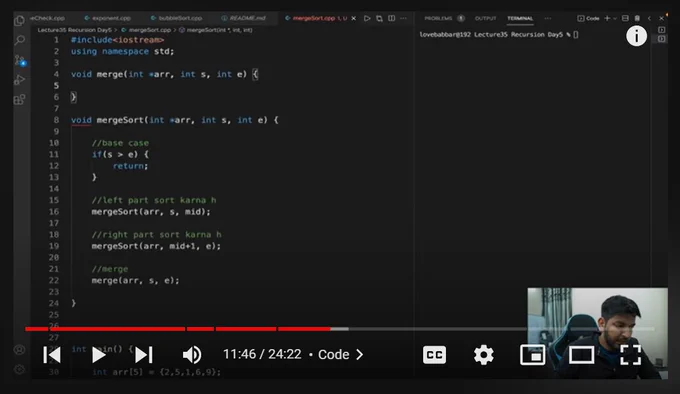Open editor more actions ellipsis
The height and width of the screenshot is (394, 680).
click(x=403, y=18)
